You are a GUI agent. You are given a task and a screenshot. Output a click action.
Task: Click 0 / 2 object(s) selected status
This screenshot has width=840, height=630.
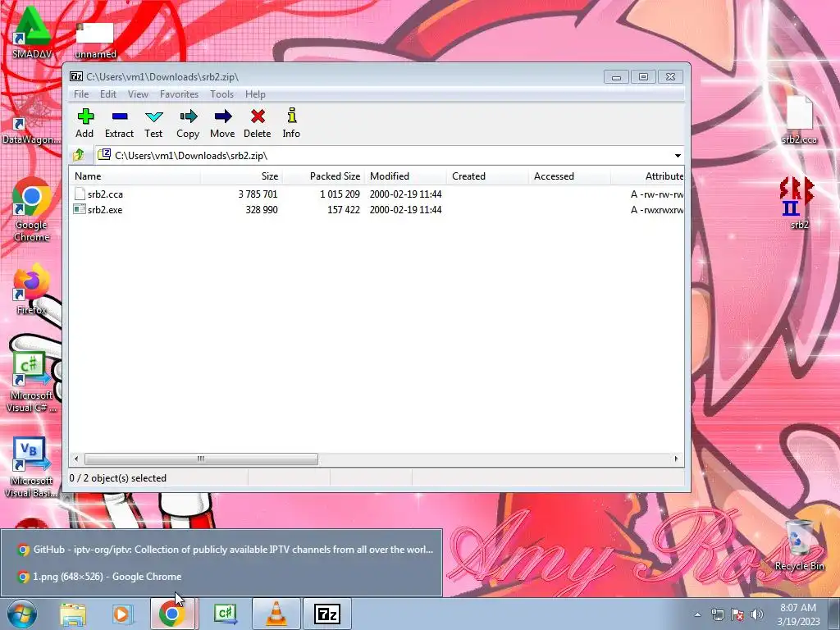(118, 478)
